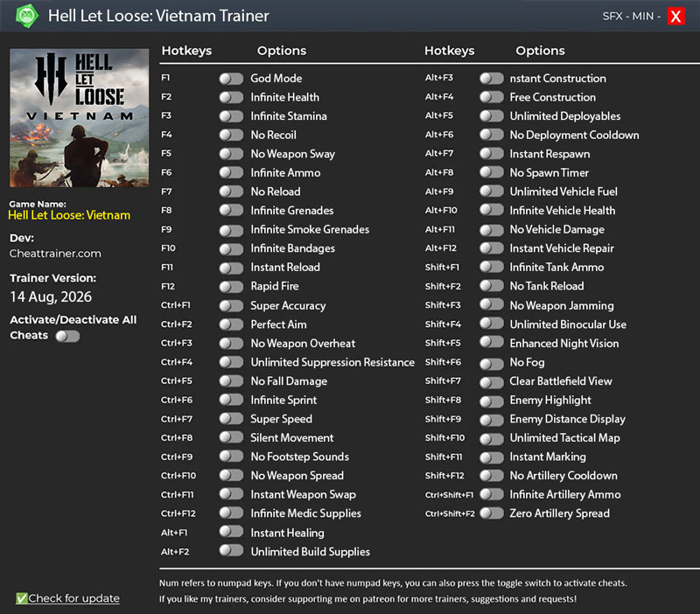
Task: Toggle No Deployment Cooldown
Action: pos(492,136)
